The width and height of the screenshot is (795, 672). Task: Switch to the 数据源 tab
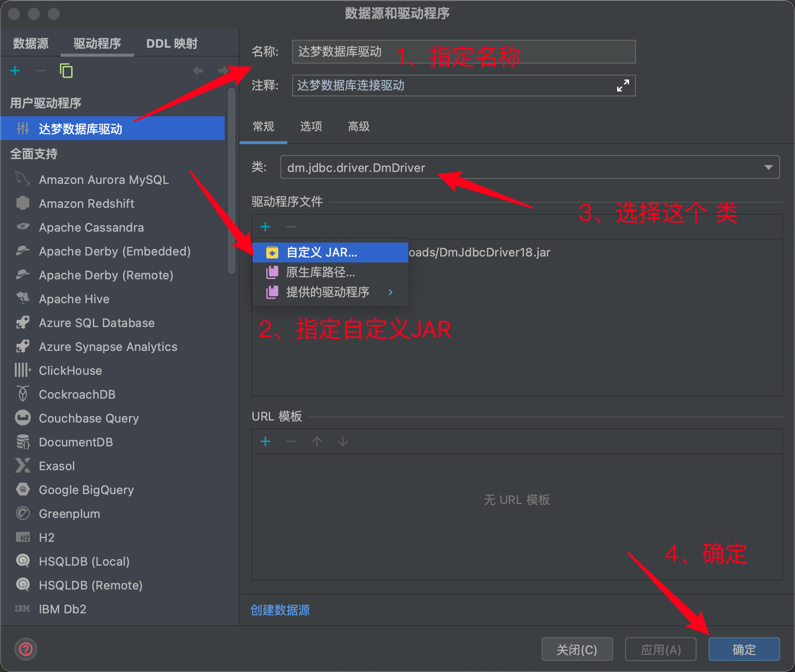point(31,44)
